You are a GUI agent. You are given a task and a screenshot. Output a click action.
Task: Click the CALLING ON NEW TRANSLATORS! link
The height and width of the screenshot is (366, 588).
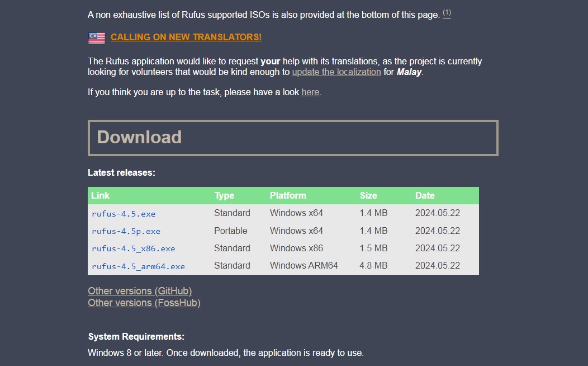coord(186,37)
